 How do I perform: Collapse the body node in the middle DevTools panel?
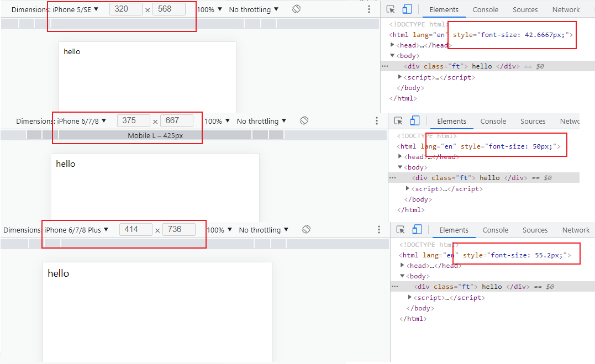coord(400,167)
